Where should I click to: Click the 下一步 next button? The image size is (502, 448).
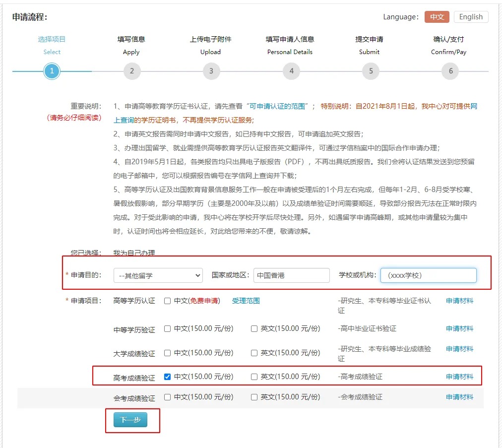130,420
